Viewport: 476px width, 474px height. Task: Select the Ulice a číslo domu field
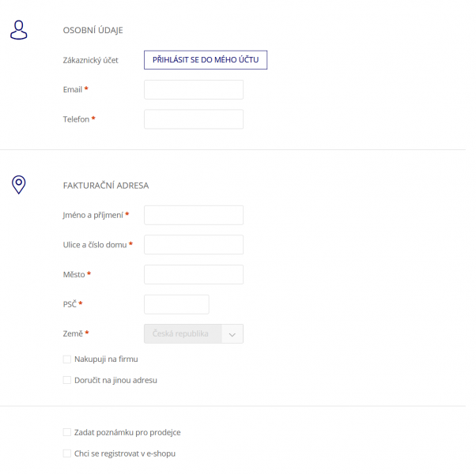(x=194, y=245)
